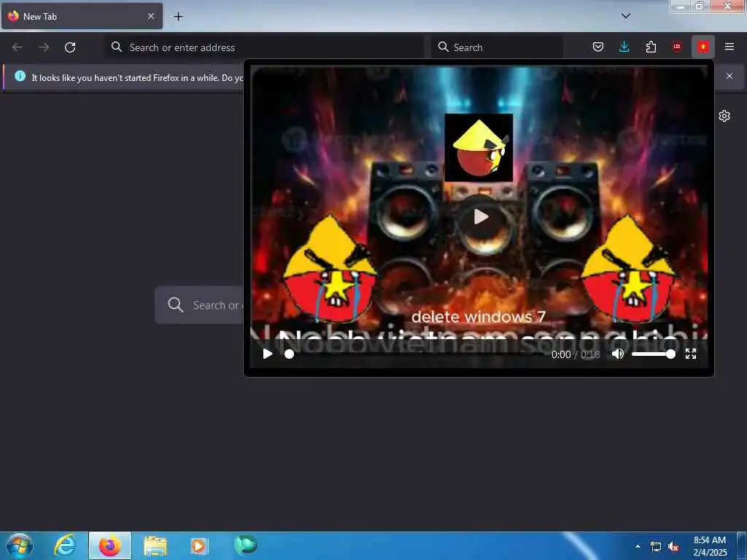Image resolution: width=747 pixels, height=560 pixels.
Task: Switch to Firefox on the taskbar
Action: (110, 545)
